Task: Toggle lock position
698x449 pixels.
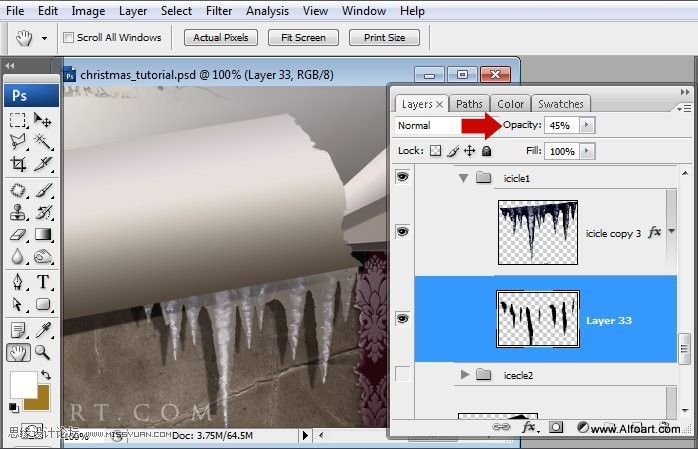Action: coord(470,151)
